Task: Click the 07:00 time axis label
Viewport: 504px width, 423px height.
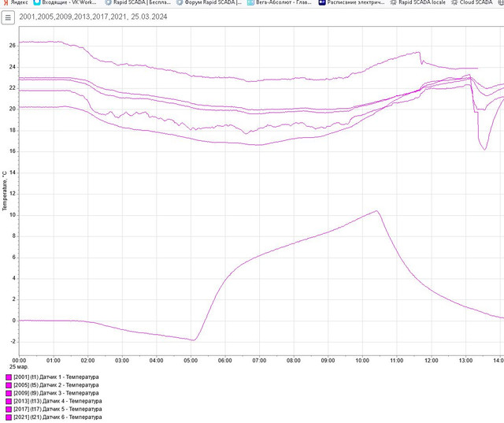Action: point(259,361)
